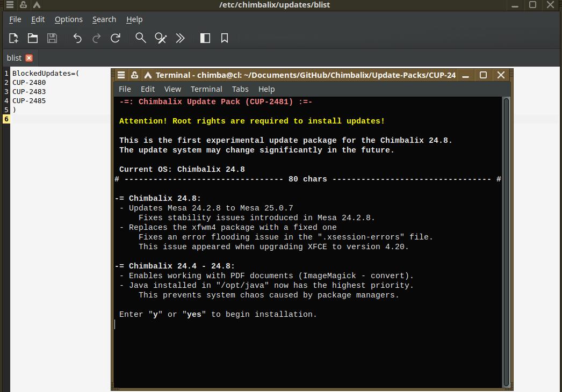Click "Replaces the xfwm4 package" line
The height and width of the screenshot is (392, 562).
pyautogui.click(x=233, y=228)
